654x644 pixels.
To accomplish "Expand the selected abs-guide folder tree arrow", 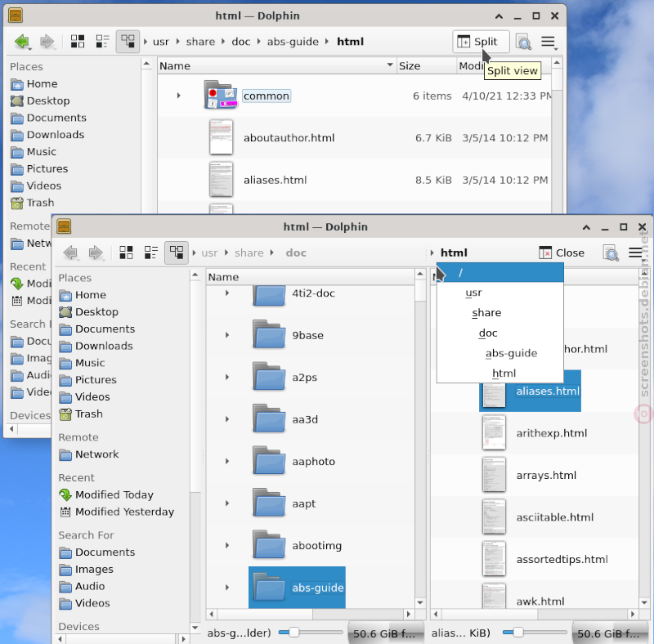I will pyautogui.click(x=227, y=588).
